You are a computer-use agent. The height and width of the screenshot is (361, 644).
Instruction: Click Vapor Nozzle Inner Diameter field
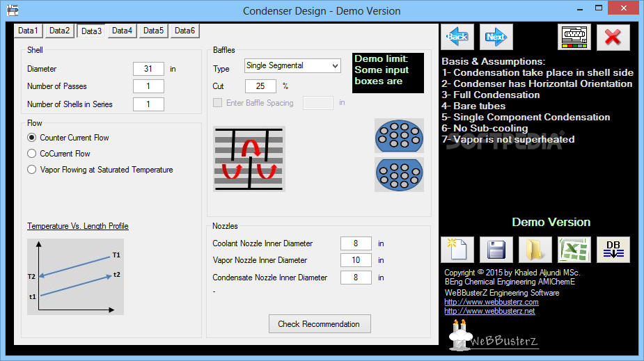click(356, 260)
